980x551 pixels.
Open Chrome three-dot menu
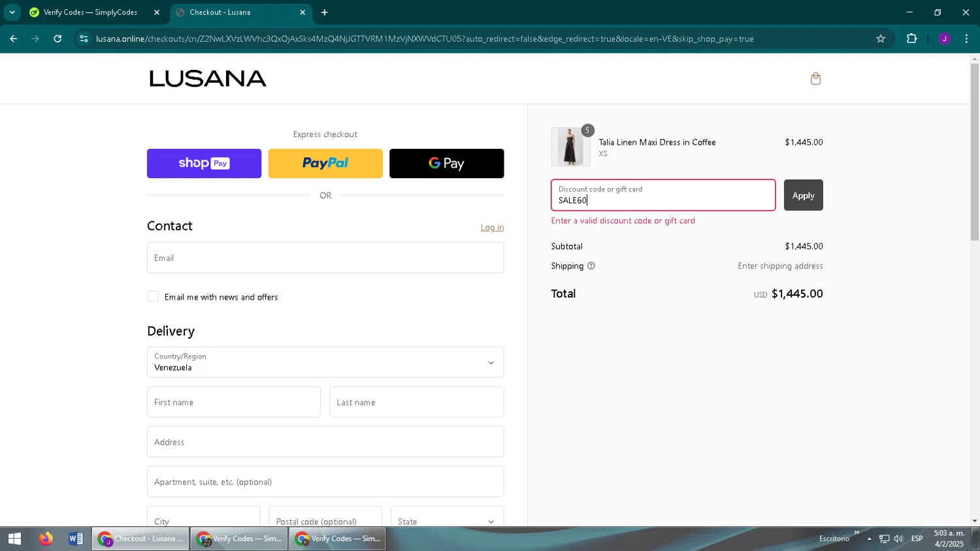tap(966, 39)
